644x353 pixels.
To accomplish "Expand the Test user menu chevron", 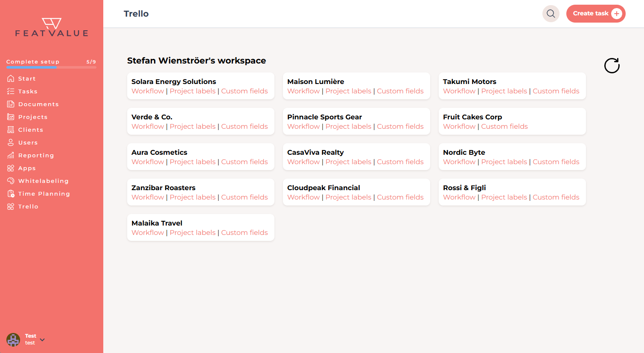I will [42, 340].
